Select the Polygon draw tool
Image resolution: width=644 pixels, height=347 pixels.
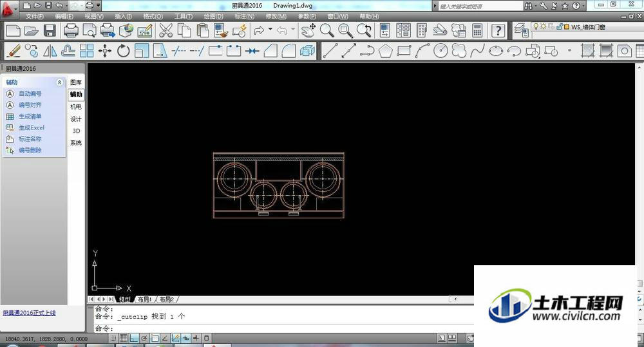coord(385,51)
